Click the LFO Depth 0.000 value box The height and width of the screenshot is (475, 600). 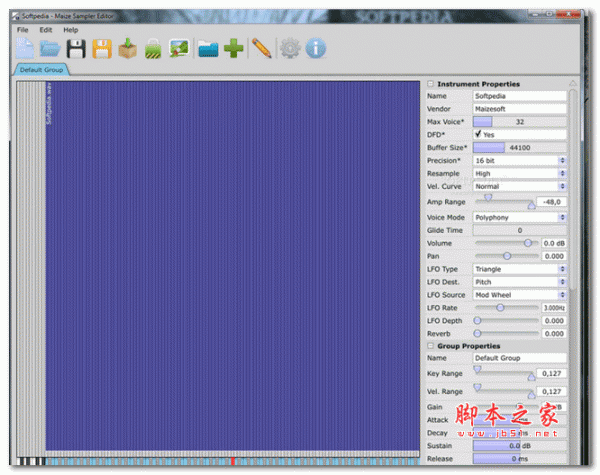(554, 321)
